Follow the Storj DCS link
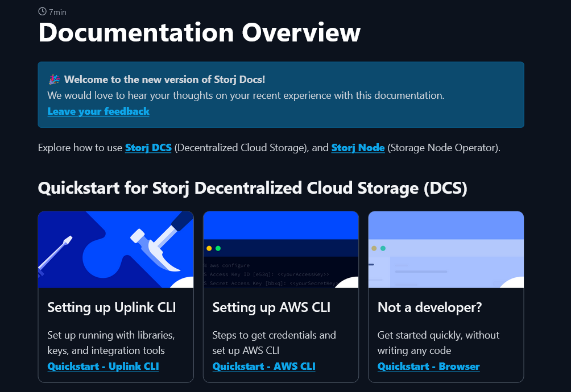Viewport: 571px width, 392px height. tap(148, 148)
